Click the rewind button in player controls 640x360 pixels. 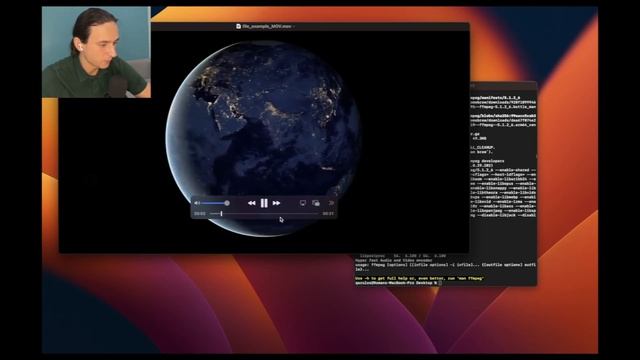tap(251, 203)
